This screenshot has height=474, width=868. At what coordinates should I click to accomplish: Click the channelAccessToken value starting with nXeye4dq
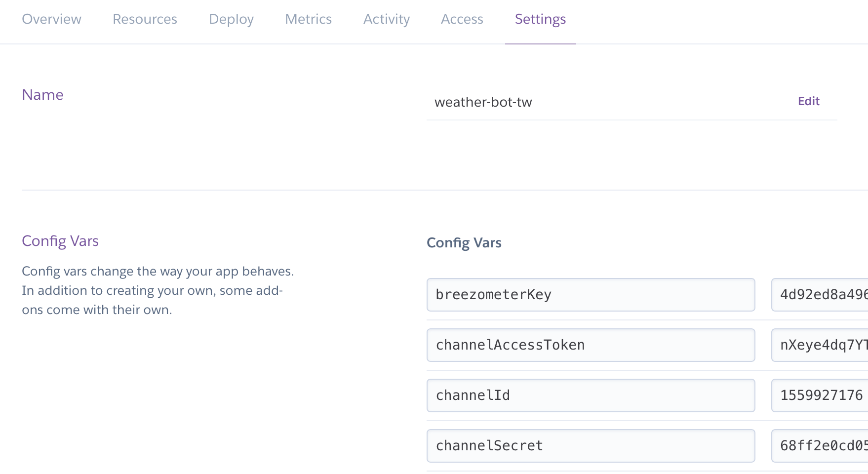point(821,345)
